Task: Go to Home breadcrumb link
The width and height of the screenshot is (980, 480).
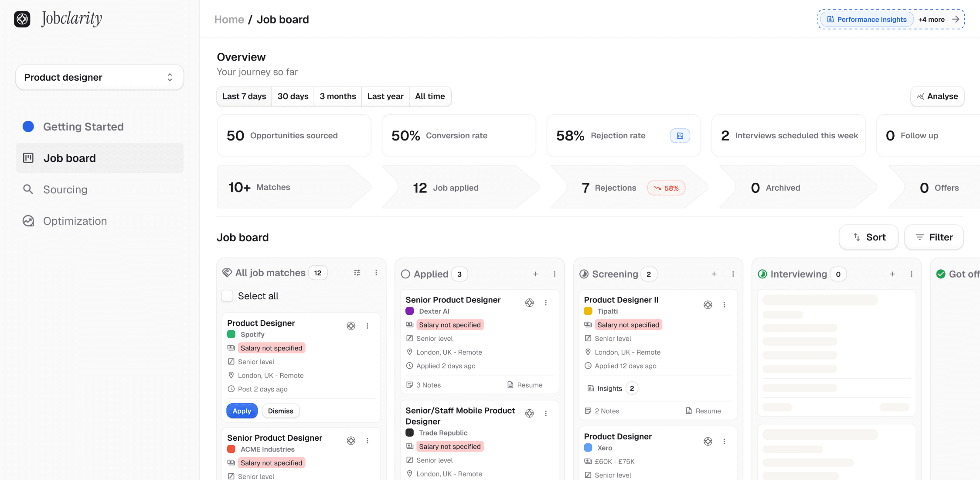Action: click(229, 20)
